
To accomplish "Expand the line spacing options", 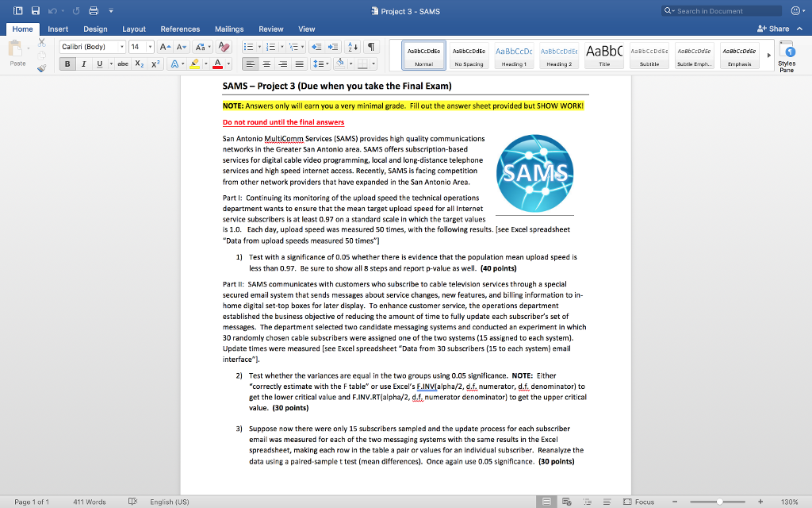I will [x=326, y=63].
